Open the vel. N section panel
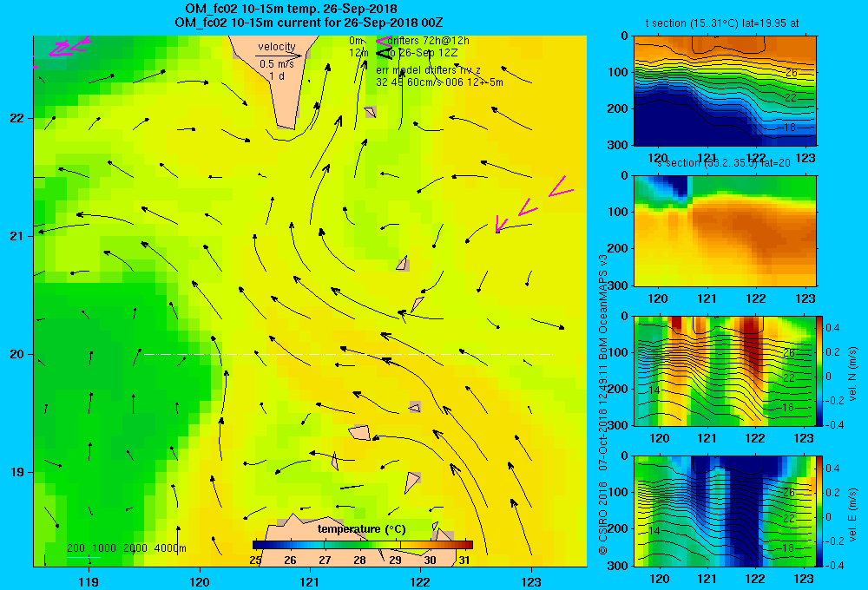 click(x=725, y=370)
